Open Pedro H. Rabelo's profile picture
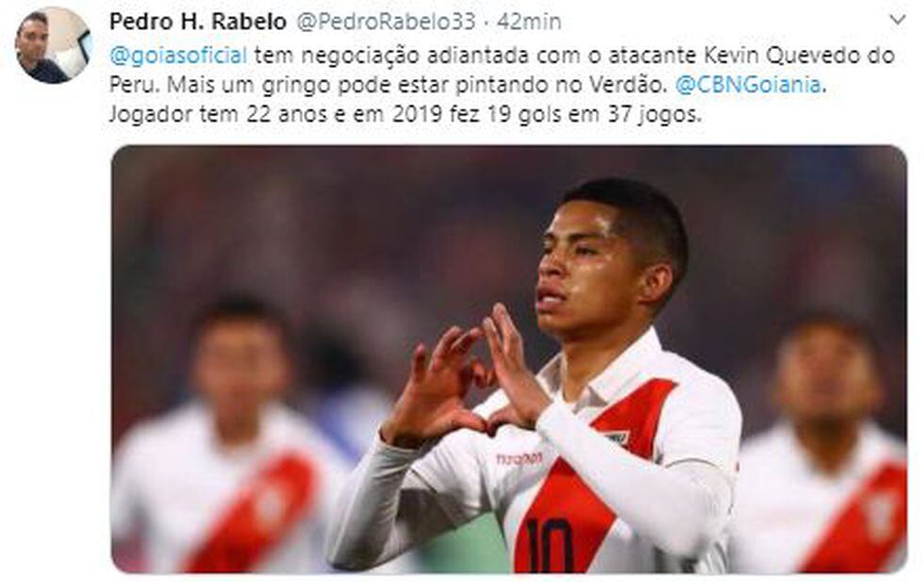Image resolution: width=924 pixels, height=582 pixels. point(52,45)
